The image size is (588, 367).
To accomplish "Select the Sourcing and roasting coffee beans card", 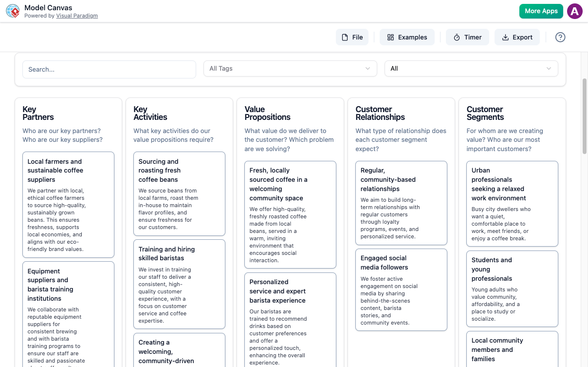I will [179, 193].
